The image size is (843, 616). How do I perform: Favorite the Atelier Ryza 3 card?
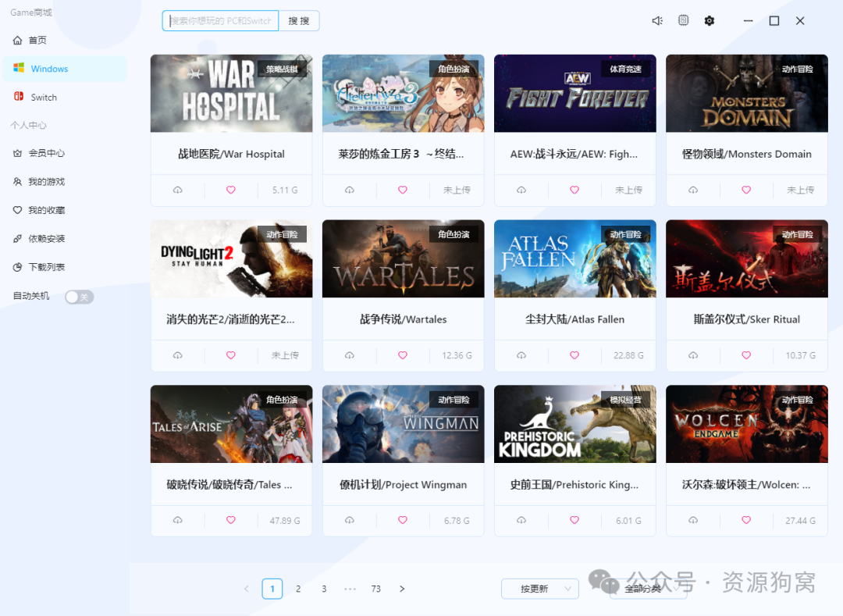point(403,190)
